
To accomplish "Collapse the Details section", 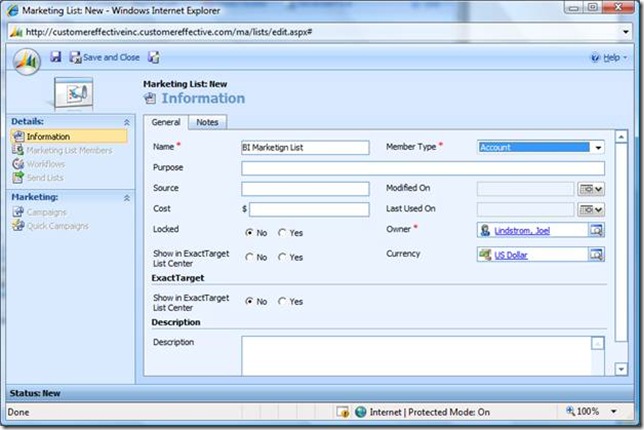I will point(126,121).
